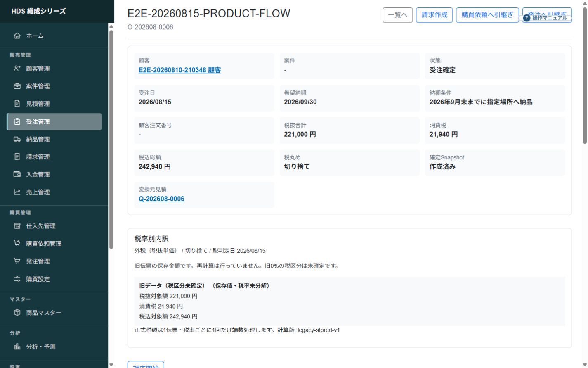Open customer link E2E-20260810-210348 顧客
The image size is (588, 368).
[x=179, y=70]
